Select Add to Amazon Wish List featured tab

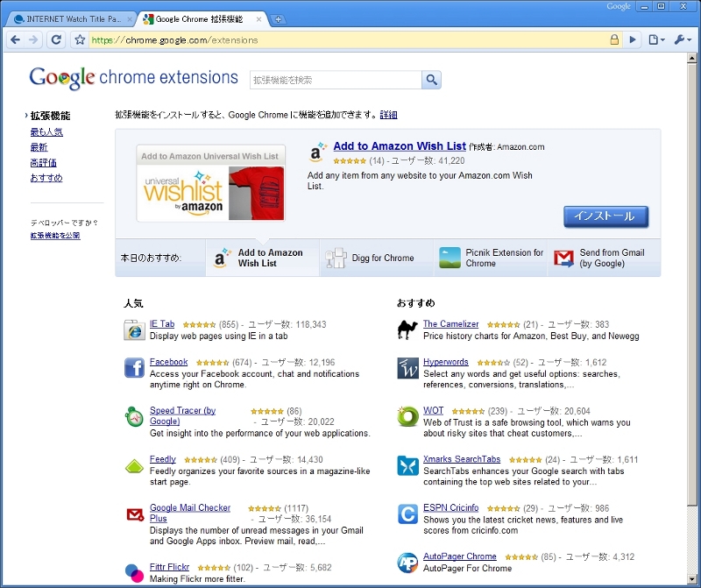pos(262,258)
